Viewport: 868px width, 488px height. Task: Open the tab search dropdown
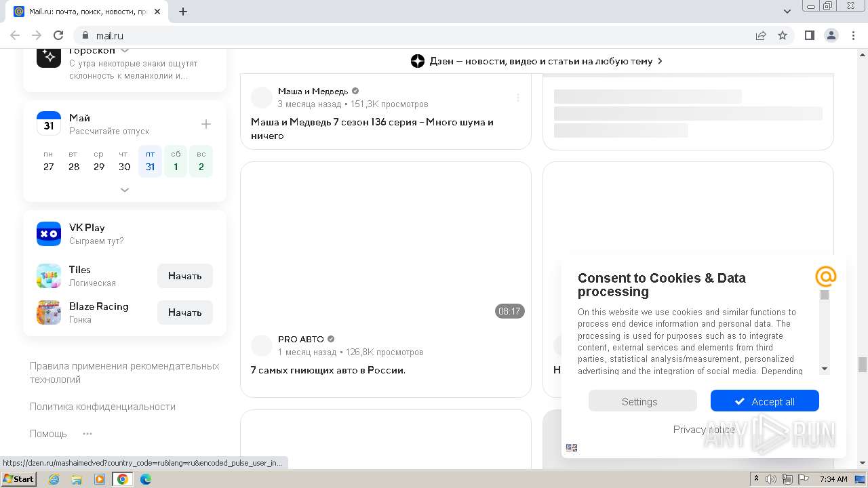[x=787, y=12]
